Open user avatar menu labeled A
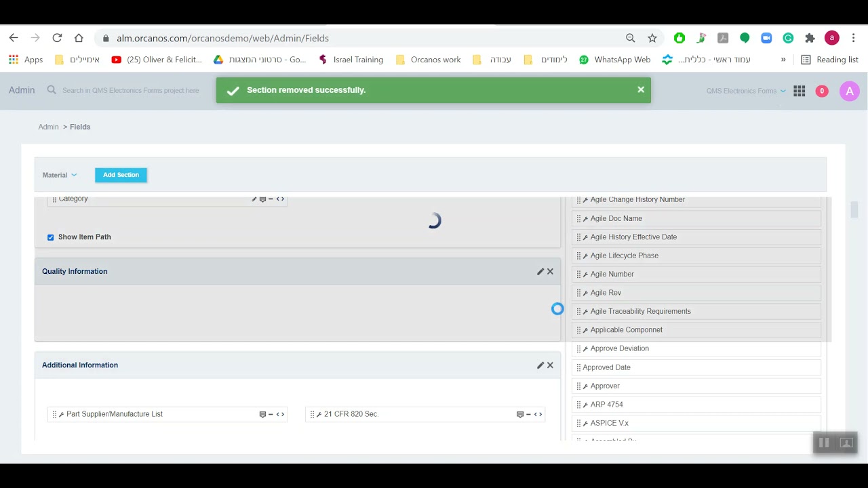 850,91
